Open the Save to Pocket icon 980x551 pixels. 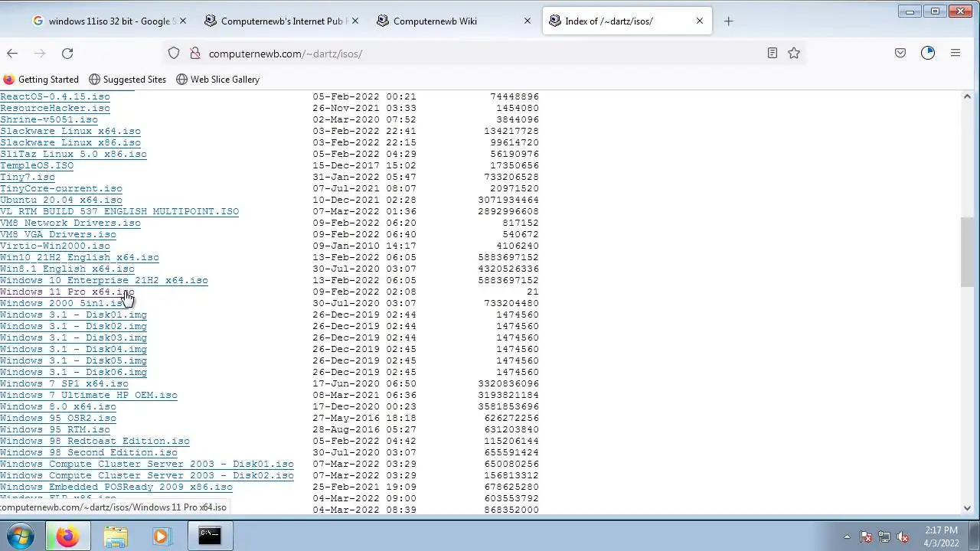tap(900, 53)
